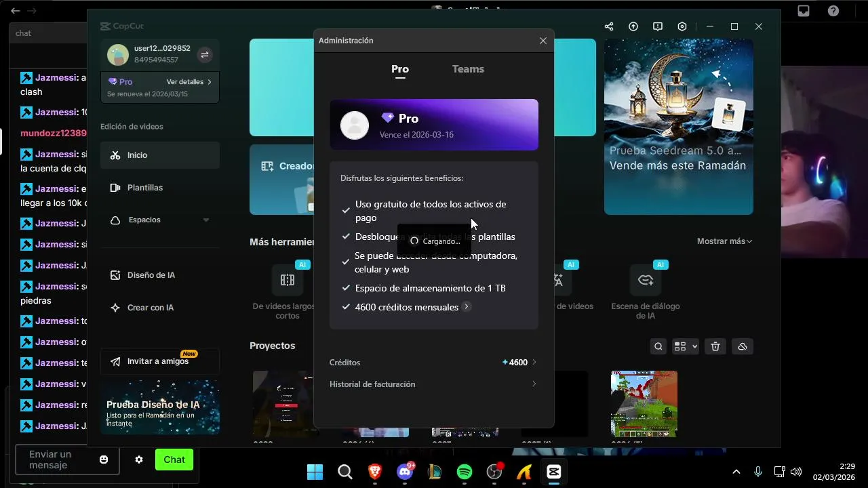
Task: Click the help question-mark icon at top right
Action: click(x=833, y=11)
